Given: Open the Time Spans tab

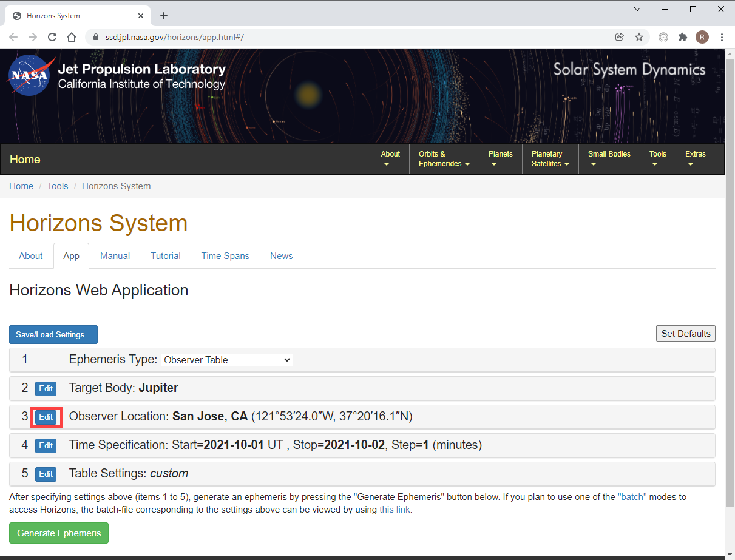Looking at the screenshot, I should pos(225,256).
